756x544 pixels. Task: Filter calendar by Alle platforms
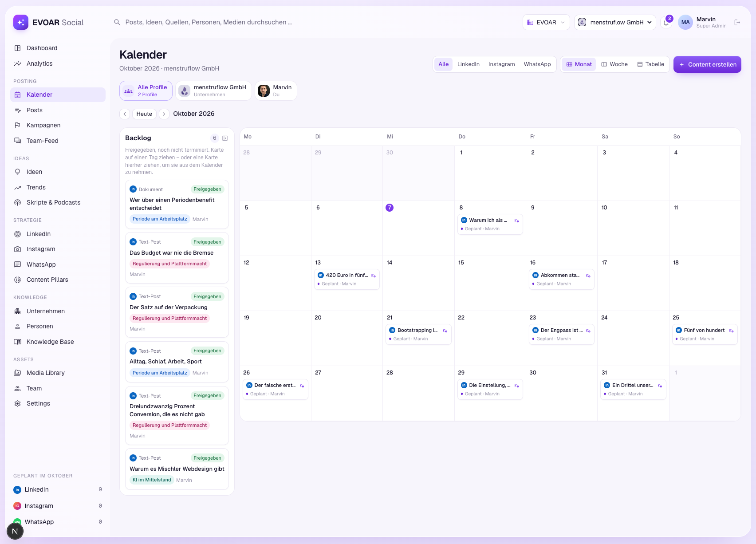click(443, 64)
